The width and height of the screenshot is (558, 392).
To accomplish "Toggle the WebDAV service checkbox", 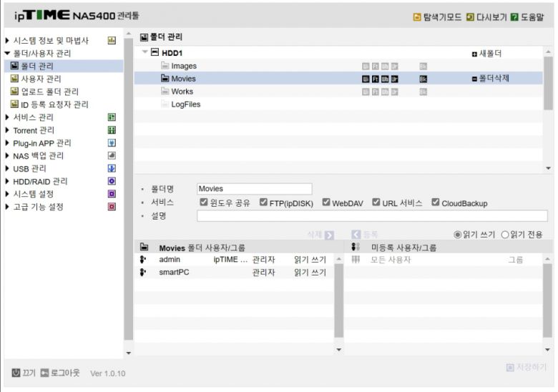I will point(326,202).
